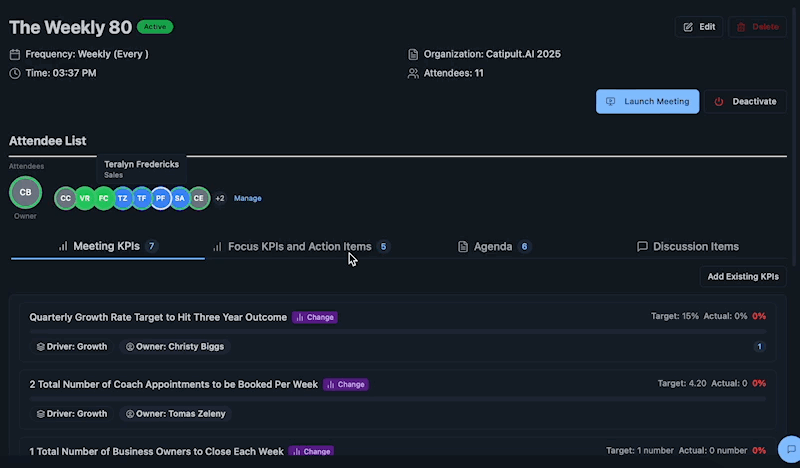Viewport: 800px width, 468px height.
Task: Click the Manage attendees link
Action: pyautogui.click(x=248, y=198)
